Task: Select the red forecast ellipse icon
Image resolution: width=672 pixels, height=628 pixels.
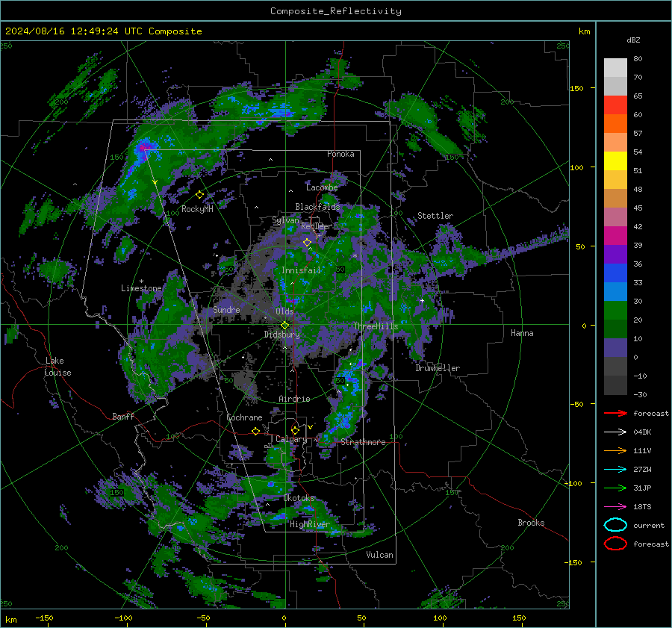Action: 615,544
